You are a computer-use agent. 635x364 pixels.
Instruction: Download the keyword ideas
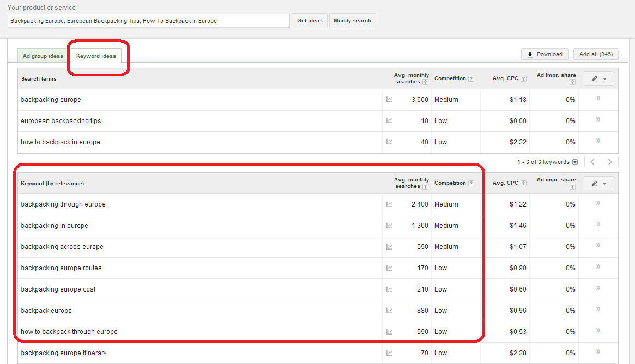(545, 54)
